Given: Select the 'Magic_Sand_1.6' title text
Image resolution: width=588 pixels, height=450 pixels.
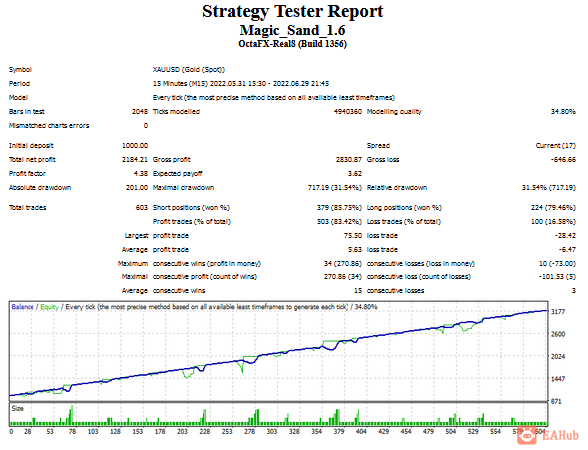Looking at the screenshot, I should tap(292, 30).
